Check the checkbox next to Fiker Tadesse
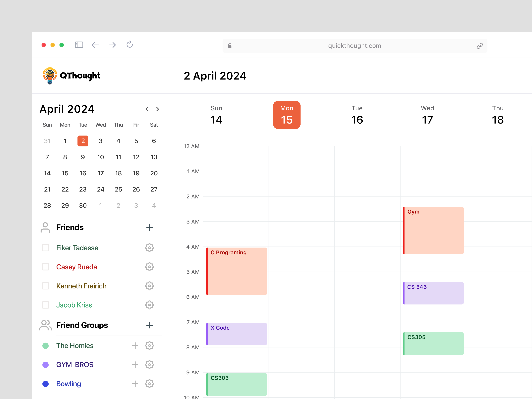Viewport: 532px width, 399px height. 45,248
